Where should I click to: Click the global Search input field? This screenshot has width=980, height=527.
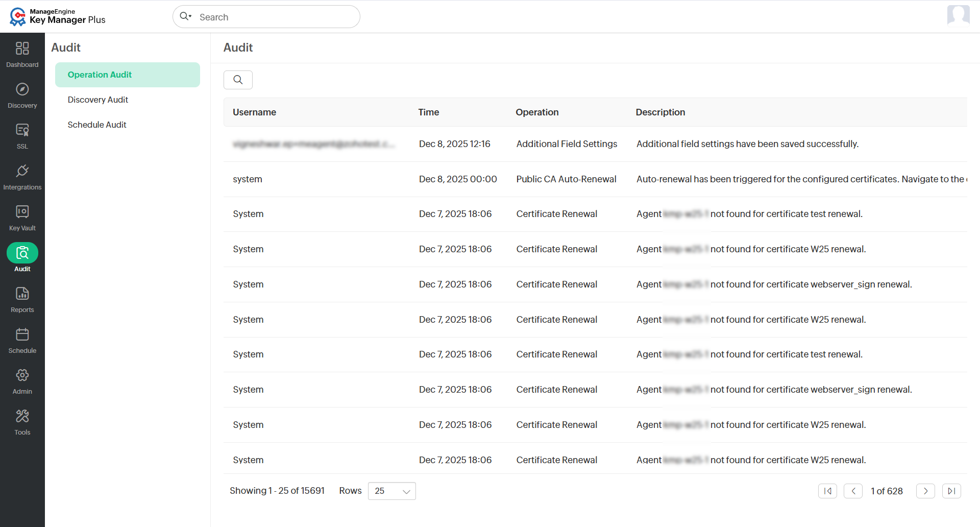coord(266,17)
